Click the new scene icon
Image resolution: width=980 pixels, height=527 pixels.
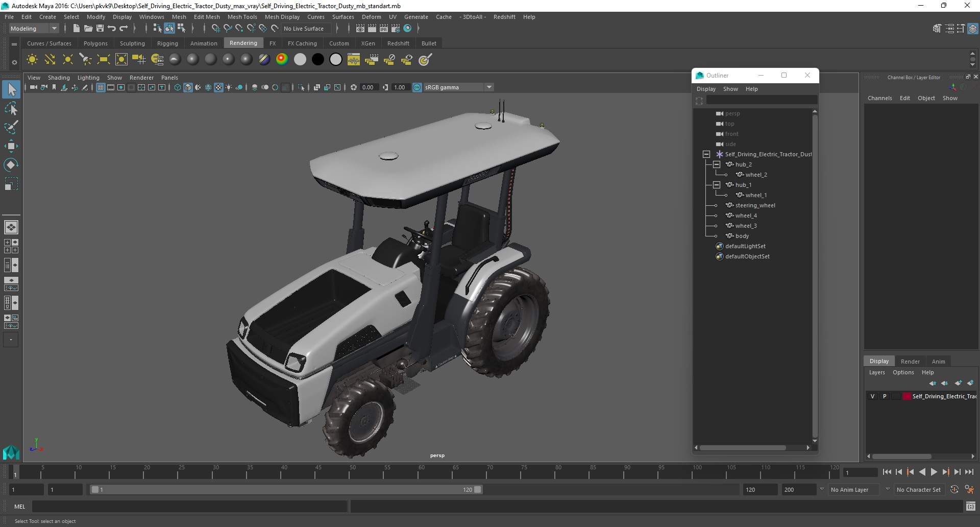76,29
